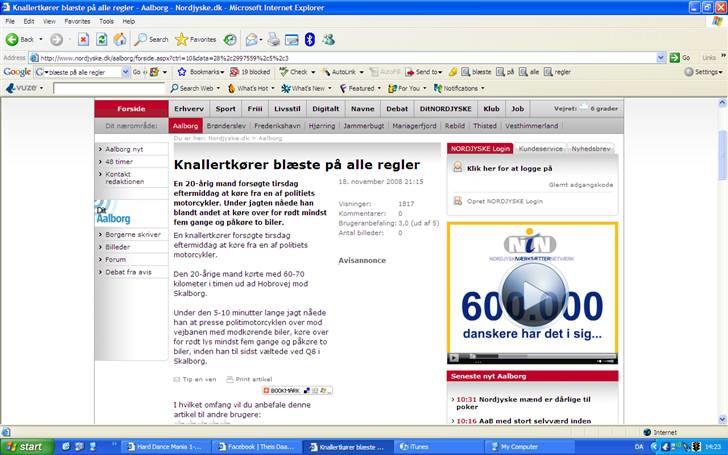Click the 19 blocked popup blocker button
This screenshot has height=455, width=728.
(250, 72)
